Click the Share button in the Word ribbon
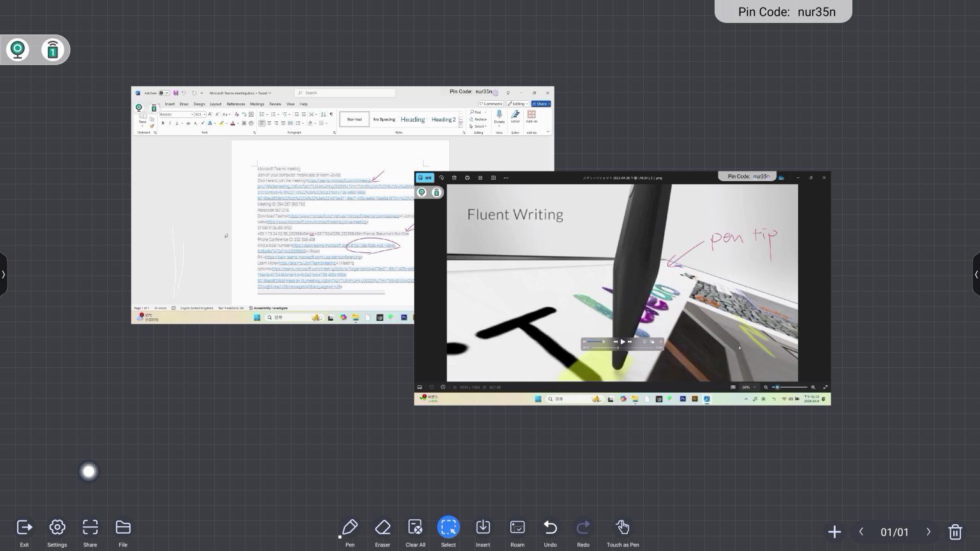Screen dimensions: 980x551 [540, 103]
